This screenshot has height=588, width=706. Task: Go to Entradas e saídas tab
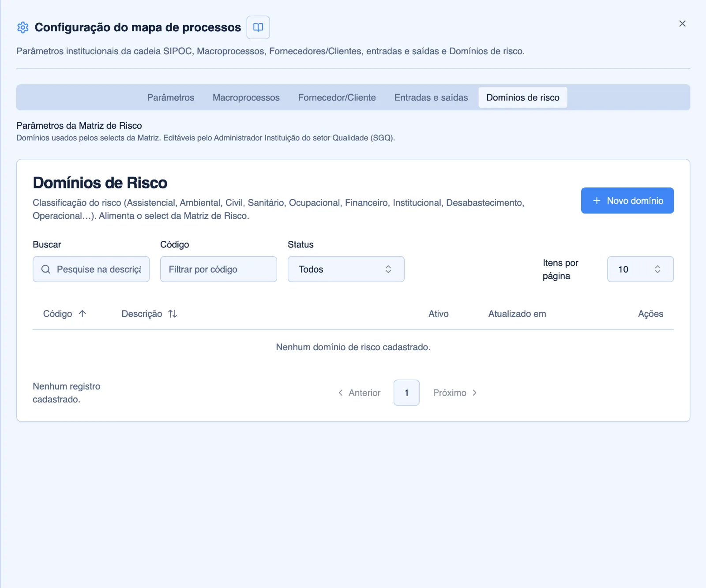point(431,97)
